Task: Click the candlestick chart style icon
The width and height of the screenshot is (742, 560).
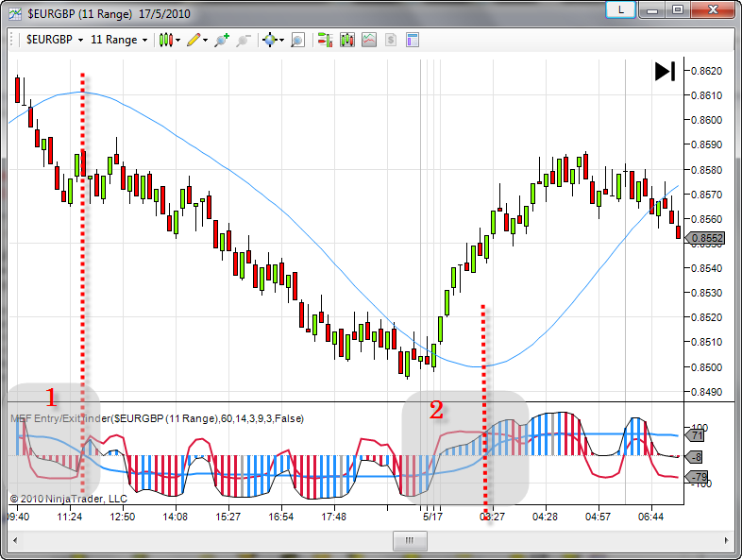Action: coord(166,40)
